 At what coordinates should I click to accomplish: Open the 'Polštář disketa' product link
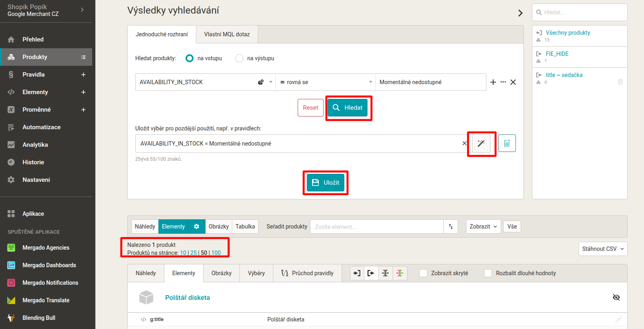click(x=188, y=297)
